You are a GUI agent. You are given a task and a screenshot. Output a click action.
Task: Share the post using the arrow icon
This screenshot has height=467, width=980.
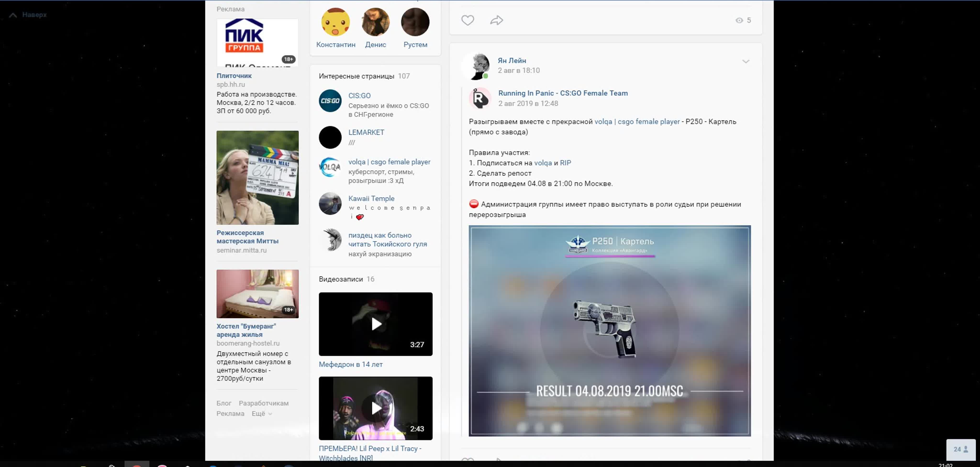click(496, 20)
